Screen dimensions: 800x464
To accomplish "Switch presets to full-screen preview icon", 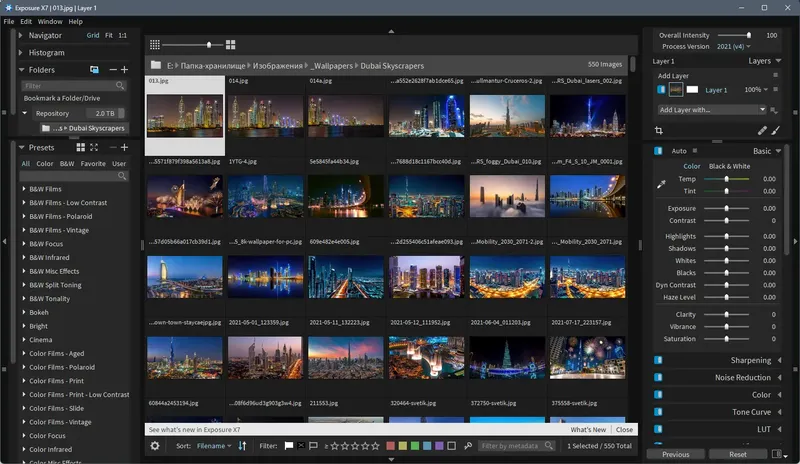I will (93, 147).
